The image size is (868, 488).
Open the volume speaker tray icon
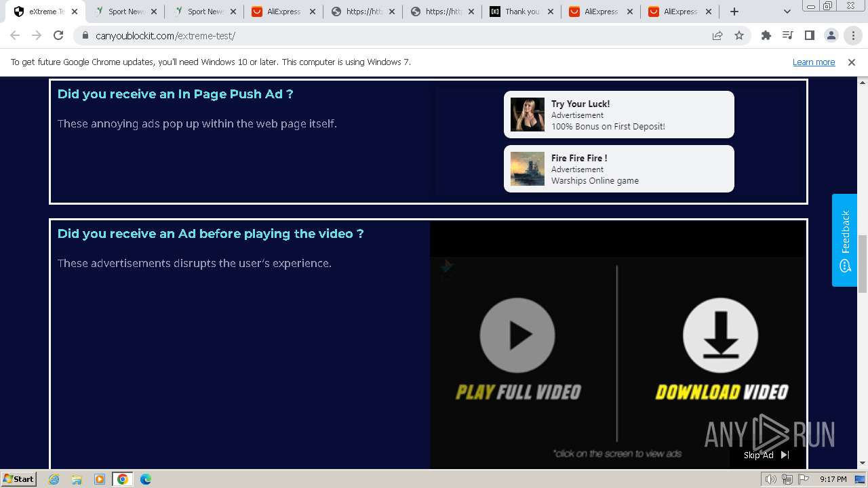[770, 479]
